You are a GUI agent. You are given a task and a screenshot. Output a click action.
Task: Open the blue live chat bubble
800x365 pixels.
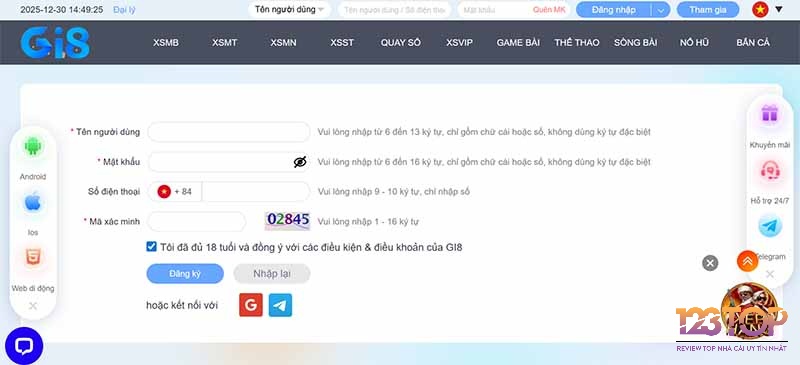click(24, 346)
